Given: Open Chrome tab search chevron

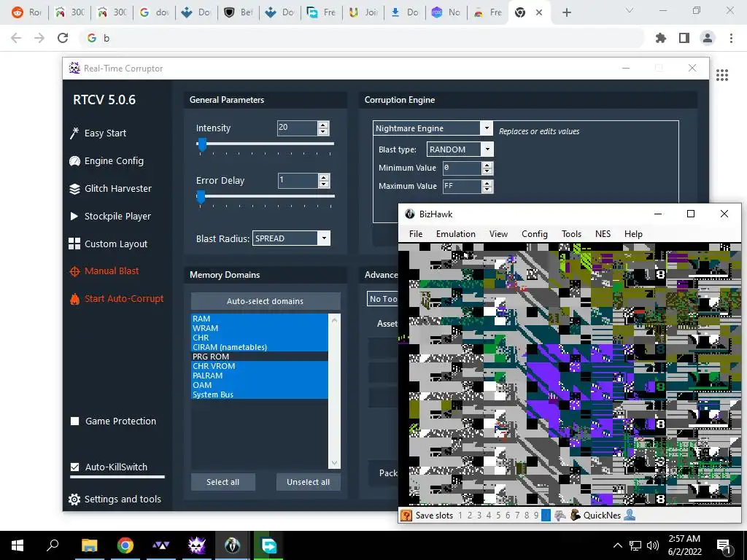Looking at the screenshot, I should [x=630, y=10].
